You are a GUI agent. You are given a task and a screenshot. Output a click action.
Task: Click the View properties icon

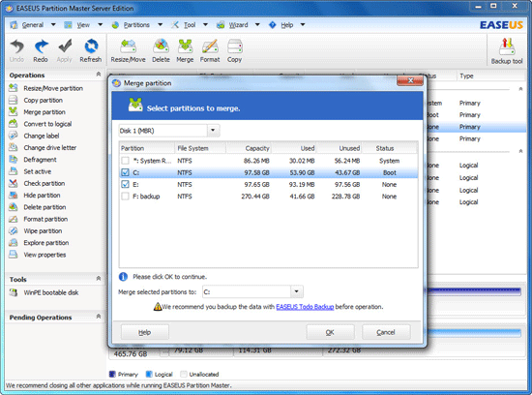click(14, 255)
